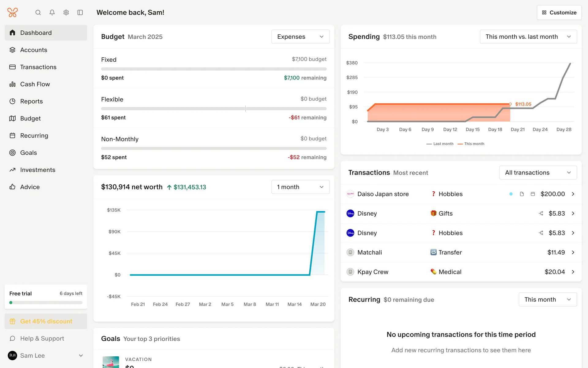Open Investments section in sidebar
This screenshot has height=368, width=588.
(x=38, y=170)
